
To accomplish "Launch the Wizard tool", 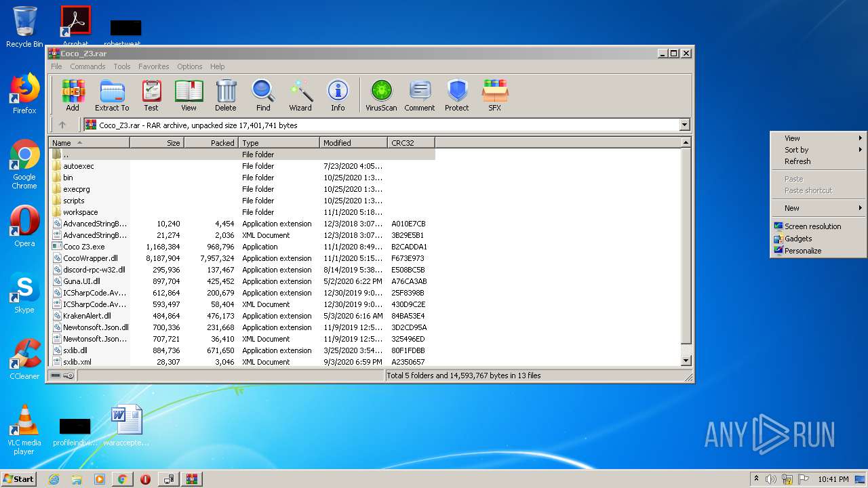I will tap(300, 95).
